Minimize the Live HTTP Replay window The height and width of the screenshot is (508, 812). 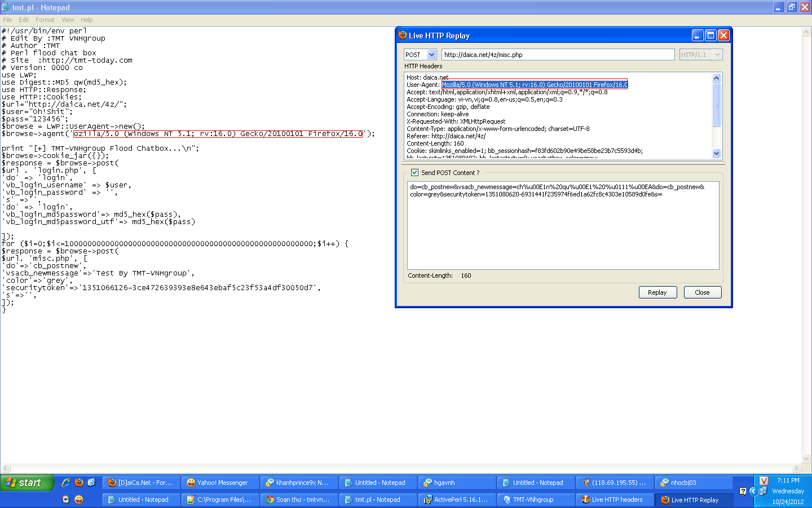[698, 36]
